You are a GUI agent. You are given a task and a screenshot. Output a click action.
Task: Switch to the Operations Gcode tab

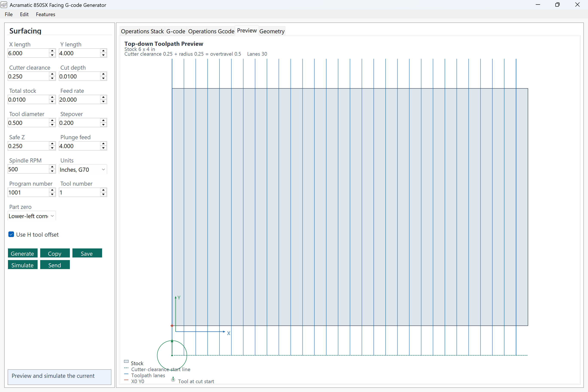click(211, 31)
